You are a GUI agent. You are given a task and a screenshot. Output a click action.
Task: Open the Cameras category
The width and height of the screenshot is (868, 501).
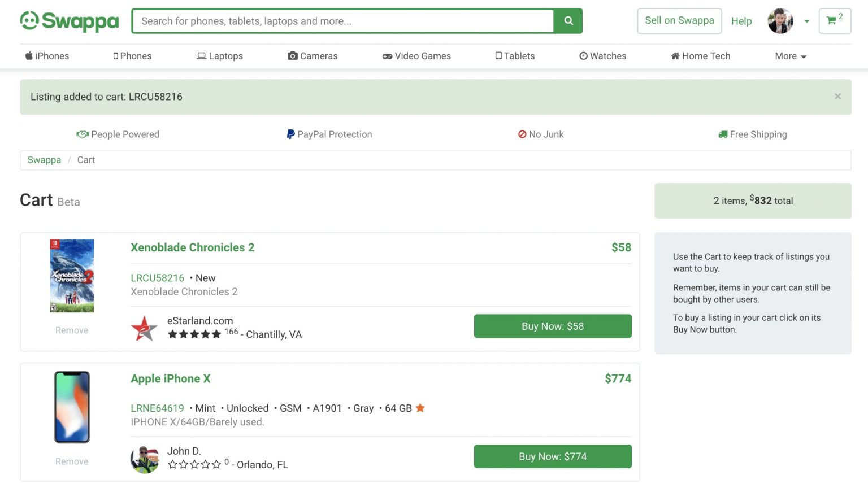point(313,56)
